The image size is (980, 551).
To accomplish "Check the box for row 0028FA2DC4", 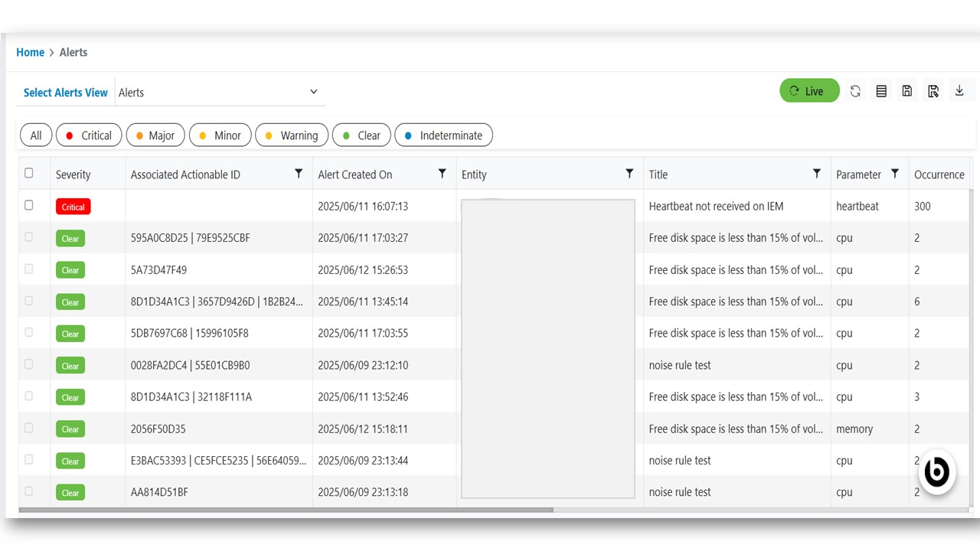I will click(29, 364).
